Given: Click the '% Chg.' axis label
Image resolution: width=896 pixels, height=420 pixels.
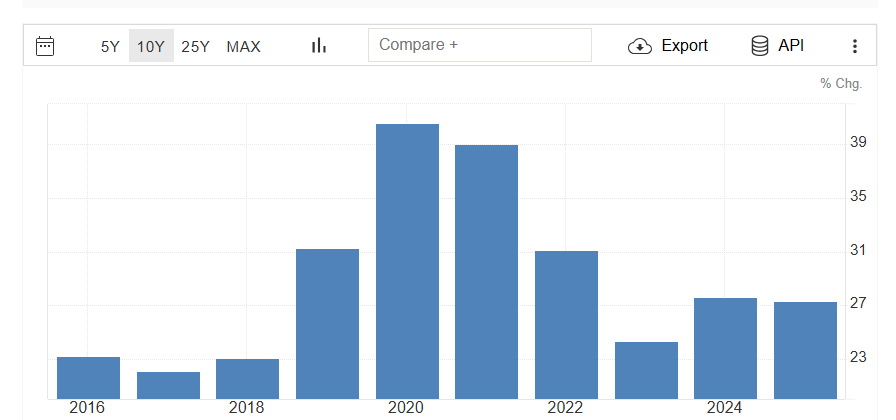Looking at the screenshot, I should click(841, 84).
